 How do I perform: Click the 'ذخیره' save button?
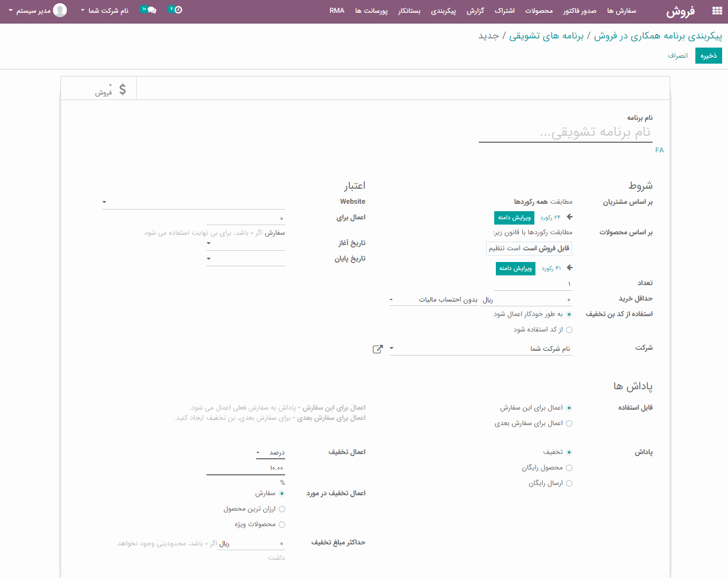(x=708, y=56)
